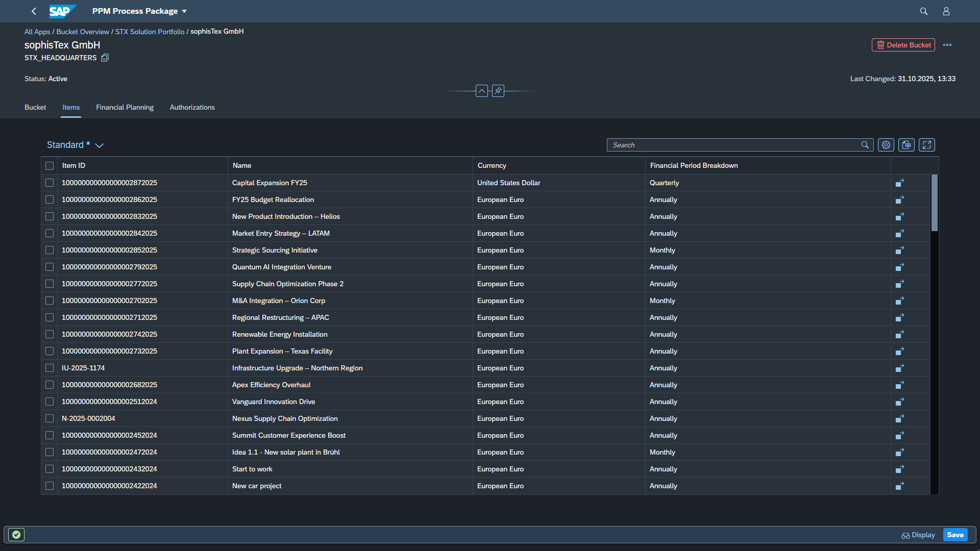Click the table settings gear icon
The width and height of the screenshot is (980, 551).
tap(886, 145)
